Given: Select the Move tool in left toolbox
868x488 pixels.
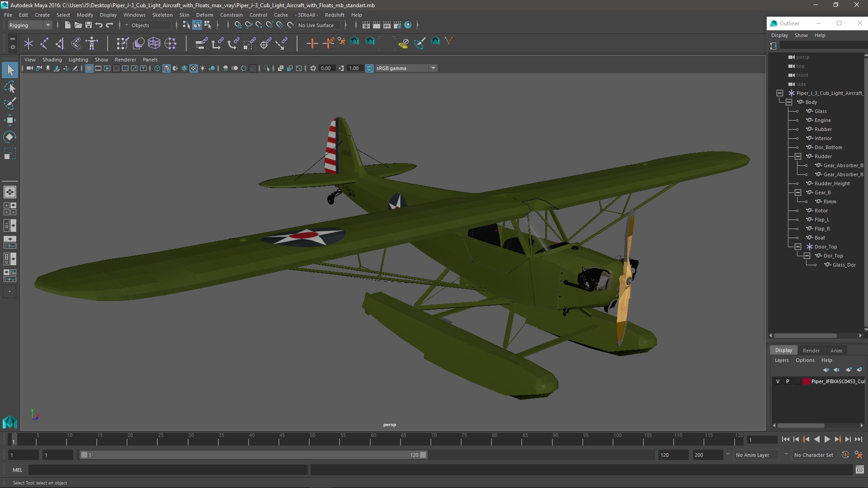Looking at the screenshot, I should 9,120.
